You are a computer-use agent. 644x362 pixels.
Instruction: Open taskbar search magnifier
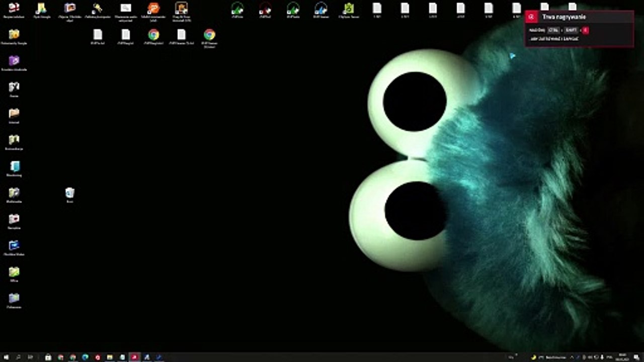pos(19,357)
